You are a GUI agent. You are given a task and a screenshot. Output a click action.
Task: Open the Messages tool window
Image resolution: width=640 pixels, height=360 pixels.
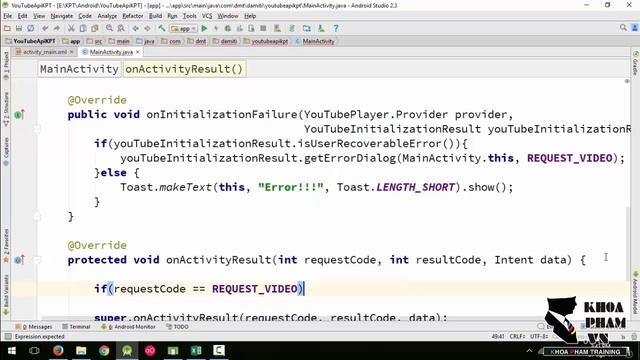[x=34, y=327]
